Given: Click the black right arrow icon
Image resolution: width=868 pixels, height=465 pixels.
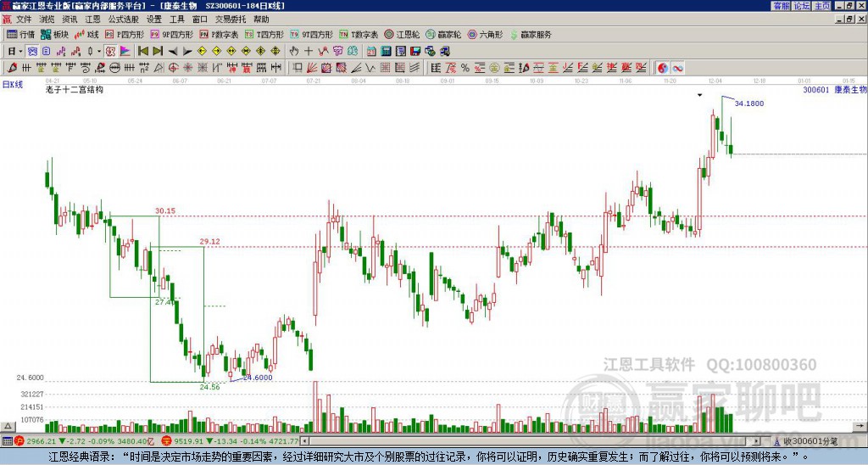Looking at the screenshot, I should tap(187, 51).
